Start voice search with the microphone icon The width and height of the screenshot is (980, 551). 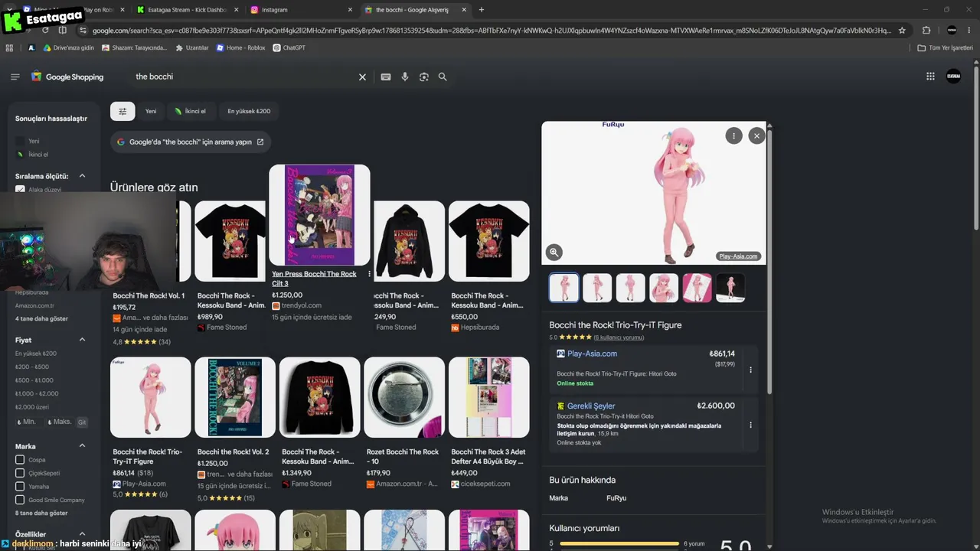coord(405,77)
